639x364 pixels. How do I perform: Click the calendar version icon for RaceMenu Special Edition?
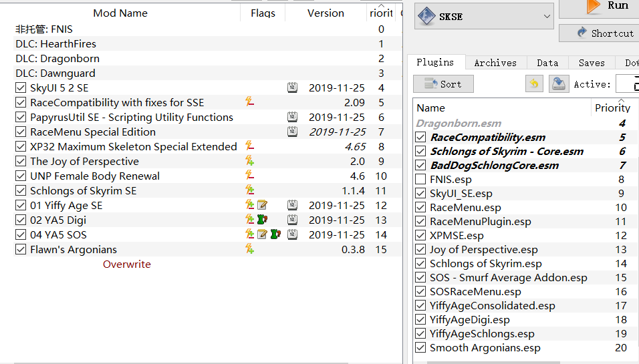pos(292,132)
